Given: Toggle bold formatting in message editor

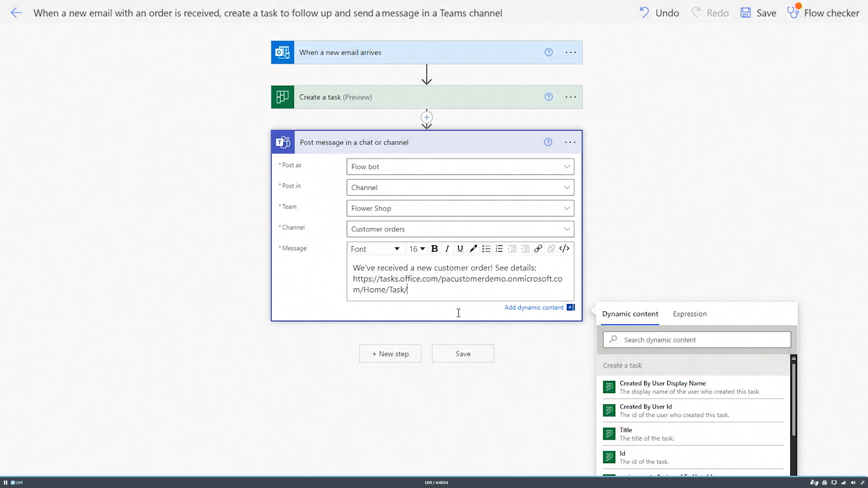Looking at the screenshot, I should pyautogui.click(x=434, y=249).
